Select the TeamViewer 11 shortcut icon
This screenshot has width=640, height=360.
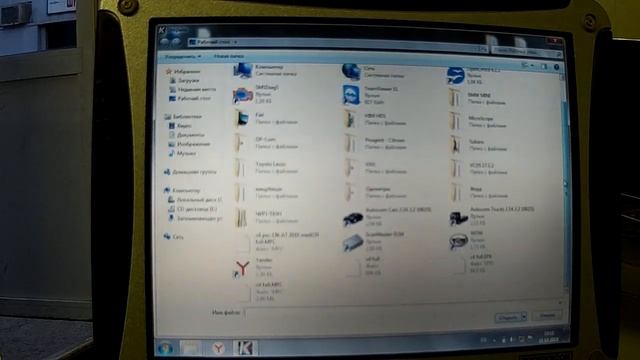tap(351, 96)
